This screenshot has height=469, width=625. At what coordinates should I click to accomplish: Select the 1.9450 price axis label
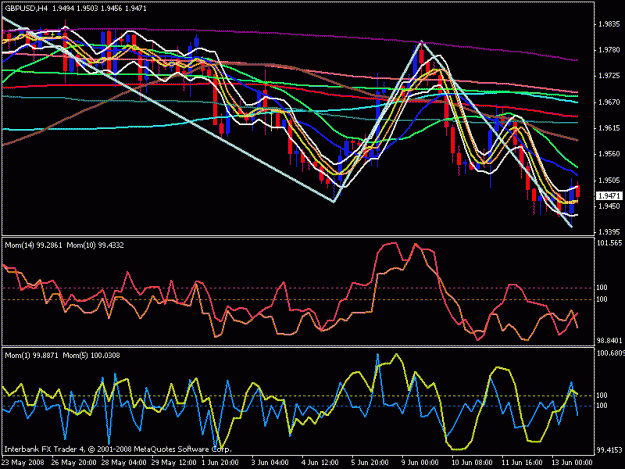(609, 206)
